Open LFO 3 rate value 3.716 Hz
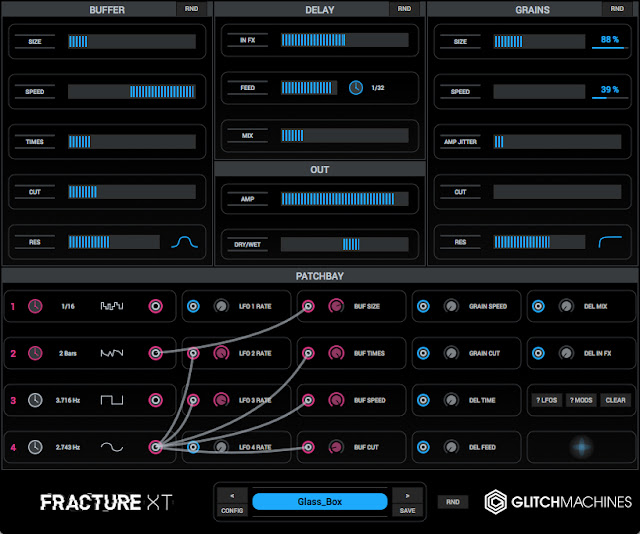Screen dimensions: 640x534 click(68, 400)
